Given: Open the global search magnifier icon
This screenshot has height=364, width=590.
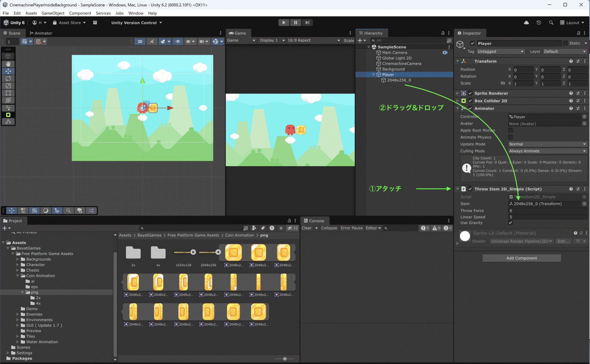Looking at the screenshot, I should pos(551,23).
